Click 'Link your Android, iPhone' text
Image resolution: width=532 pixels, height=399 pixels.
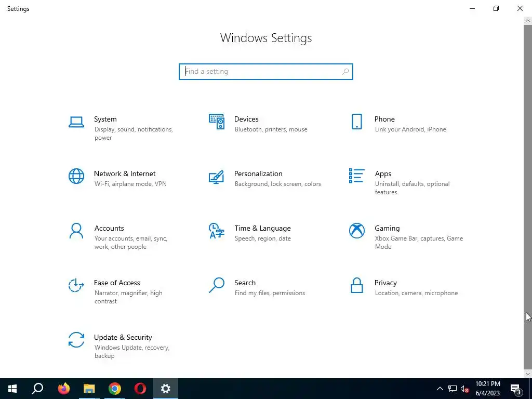pos(410,129)
